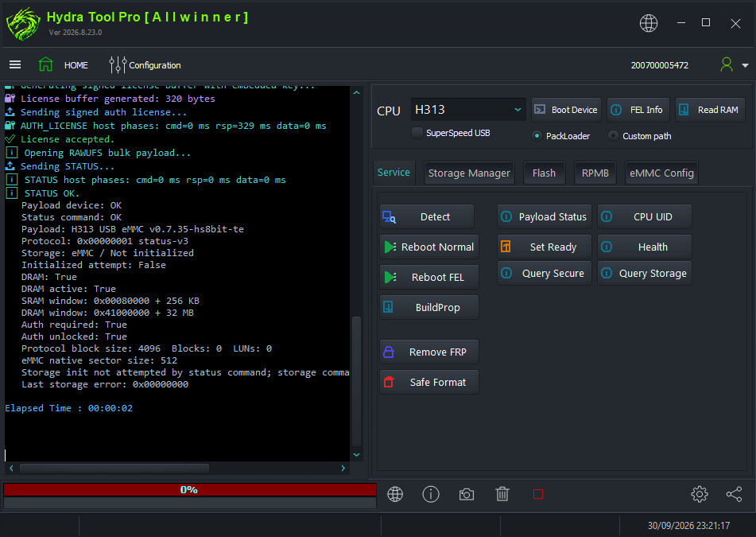Viewport: 756px width, 537px height.
Task: Click the red stop square icon
Action: (538, 494)
